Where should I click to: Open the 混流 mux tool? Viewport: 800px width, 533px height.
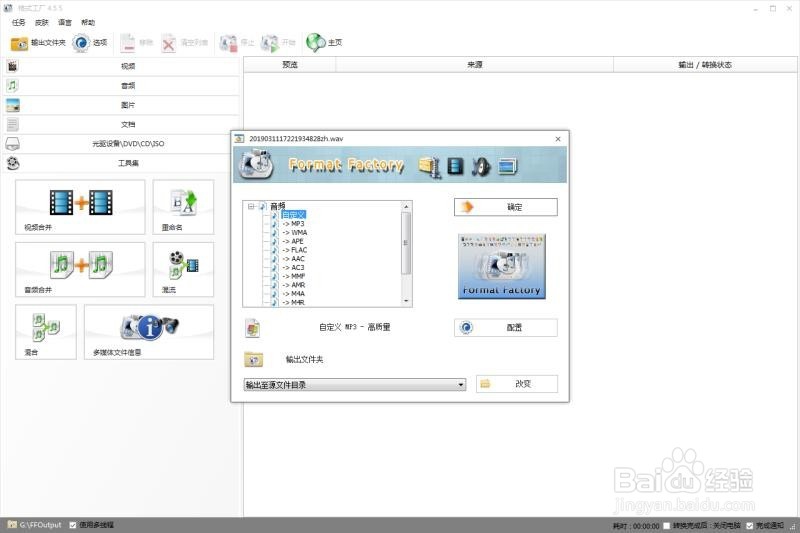pos(183,269)
